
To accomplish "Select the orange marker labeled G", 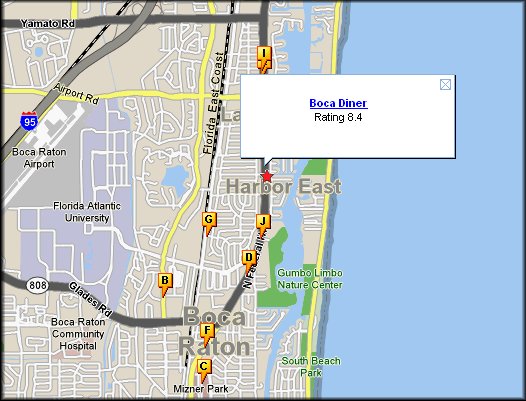I will (x=209, y=223).
